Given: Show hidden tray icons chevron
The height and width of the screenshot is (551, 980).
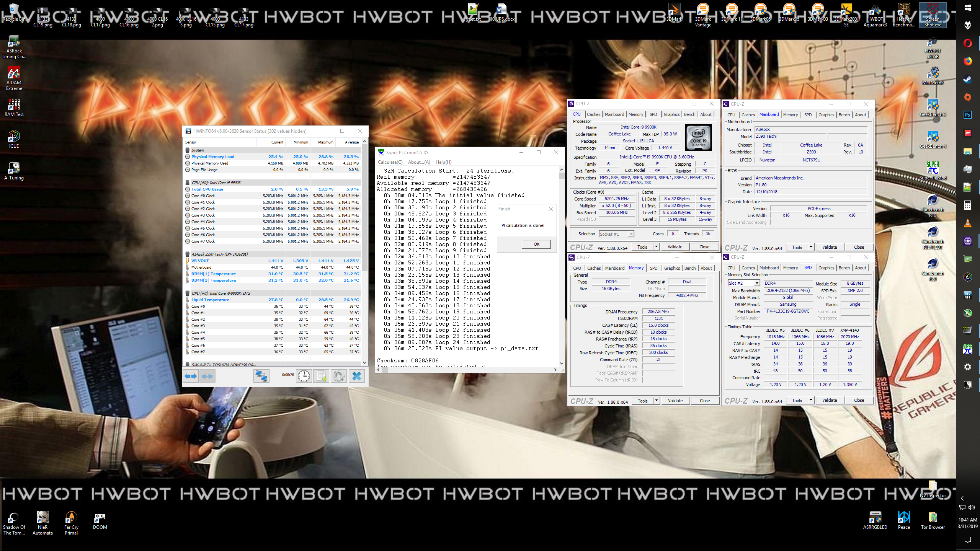Looking at the screenshot, I should pos(962,498).
